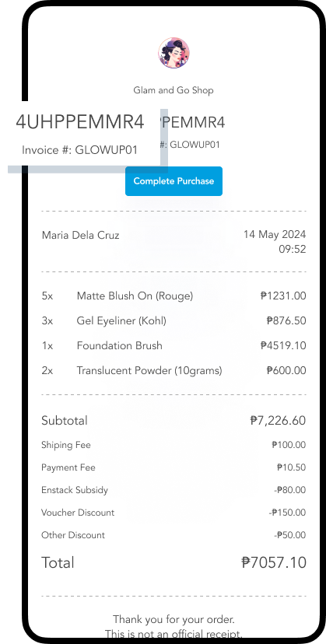
Task: Click the Other Discount row label
Action: [x=73, y=535]
